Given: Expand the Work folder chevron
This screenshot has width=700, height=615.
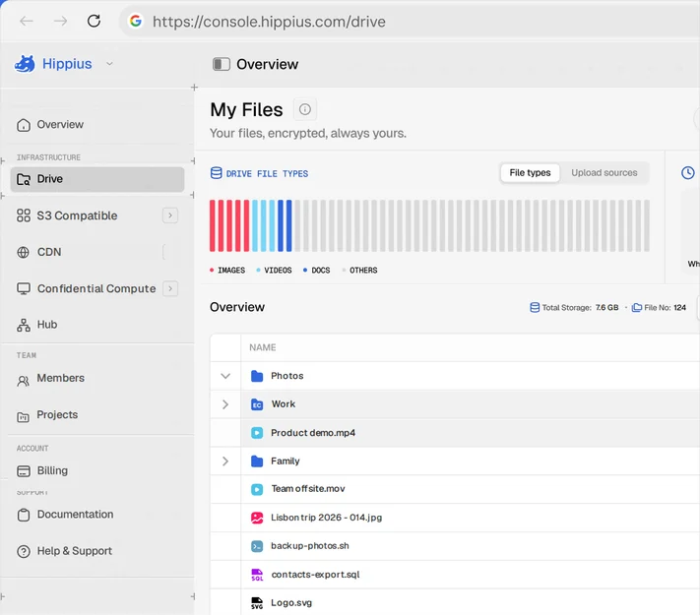Looking at the screenshot, I should click(x=225, y=404).
